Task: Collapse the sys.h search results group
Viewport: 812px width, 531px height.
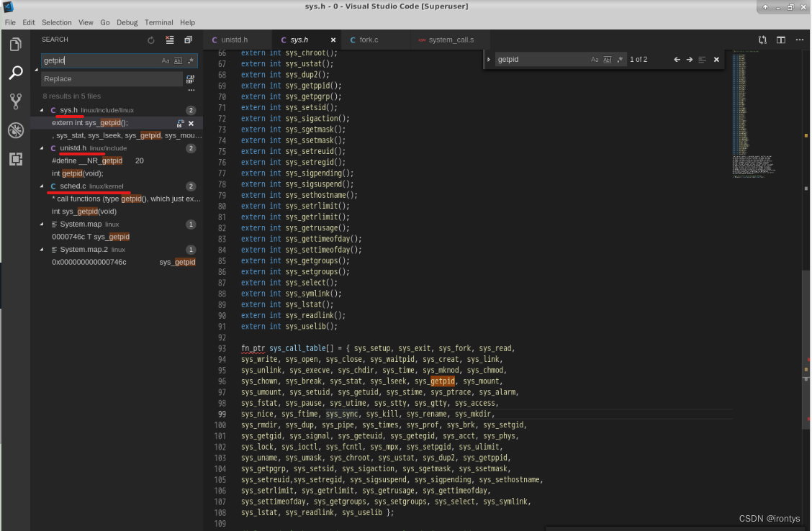Action: coord(42,110)
